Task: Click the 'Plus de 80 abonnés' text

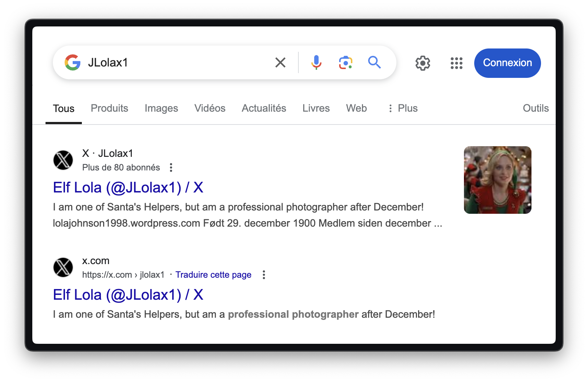Action: (121, 167)
